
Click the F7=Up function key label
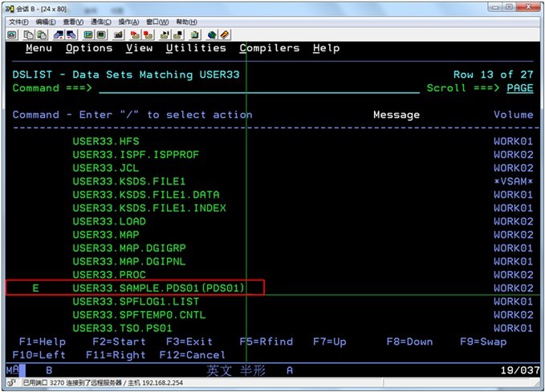(x=330, y=341)
